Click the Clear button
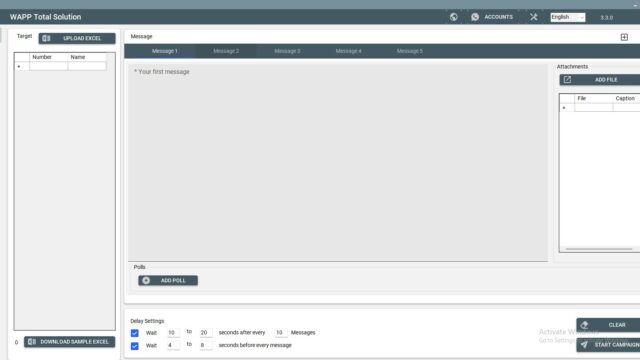Image resolution: width=640 pixels, height=360 pixels. pos(608,325)
